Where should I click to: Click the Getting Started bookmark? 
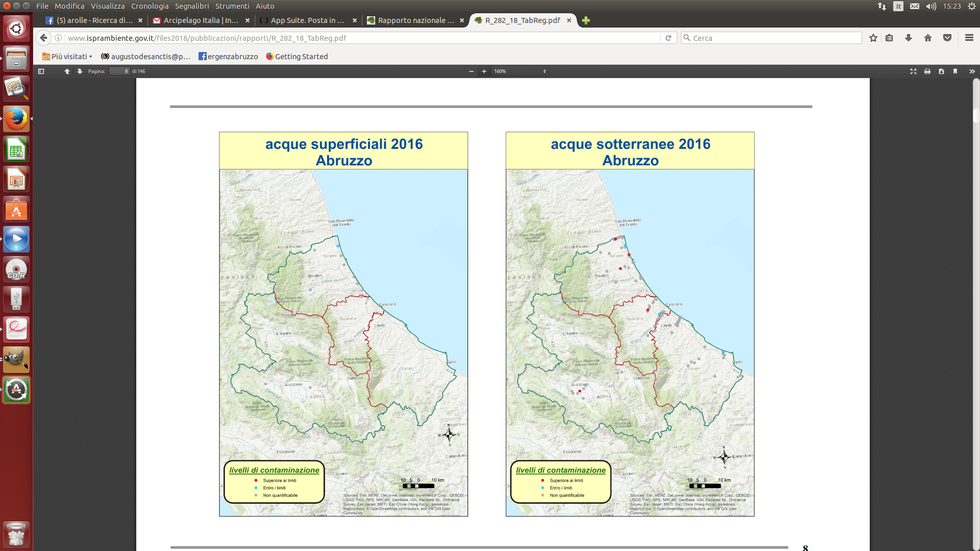coord(297,57)
